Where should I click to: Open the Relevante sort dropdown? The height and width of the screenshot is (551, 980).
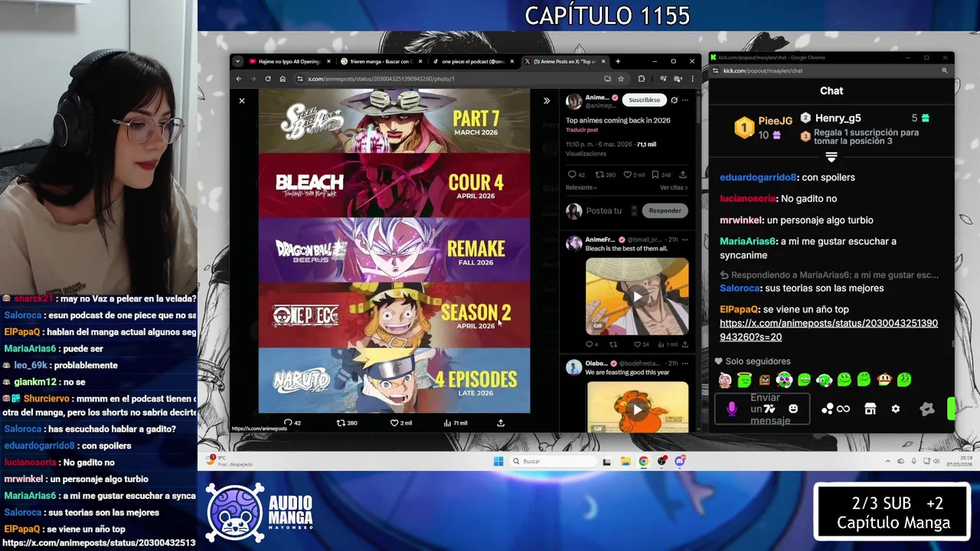tap(581, 187)
